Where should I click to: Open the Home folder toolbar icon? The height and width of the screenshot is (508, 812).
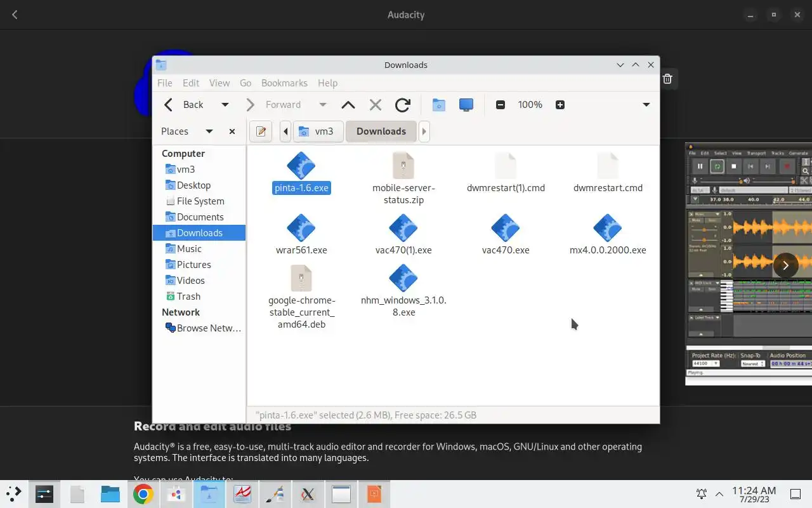pos(438,105)
